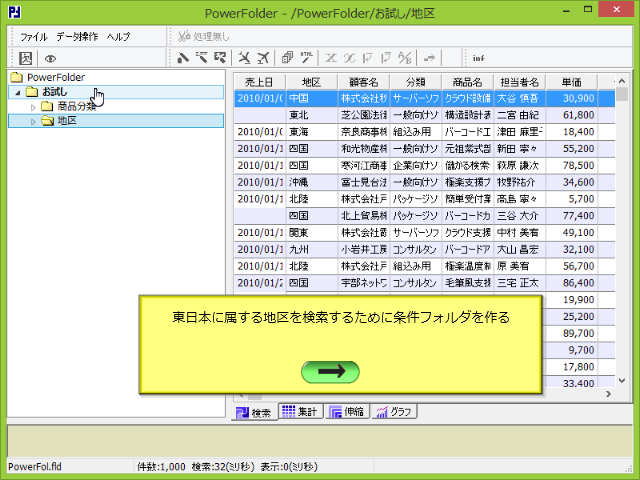Click the green arrow button in the yellow popup

[330, 372]
